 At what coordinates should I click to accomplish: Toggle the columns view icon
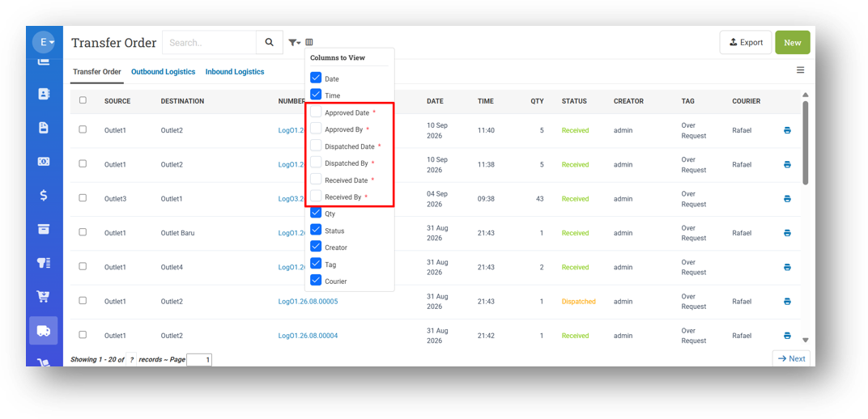click(x=309, y=42)
